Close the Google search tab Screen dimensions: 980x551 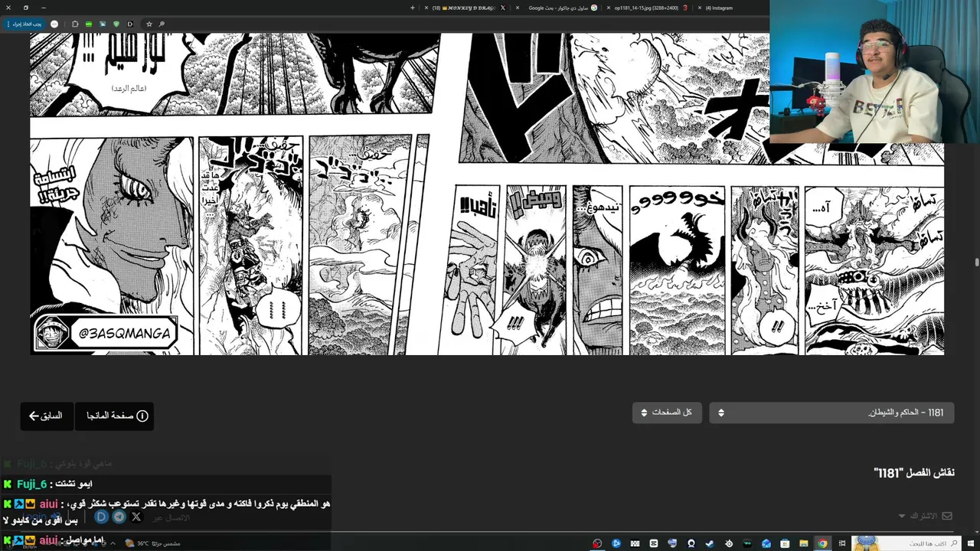518,8
